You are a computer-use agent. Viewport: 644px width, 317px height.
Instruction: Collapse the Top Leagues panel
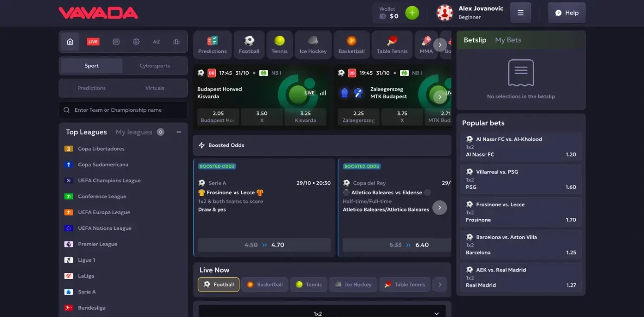pyautogui.click(x=179, y=132)
